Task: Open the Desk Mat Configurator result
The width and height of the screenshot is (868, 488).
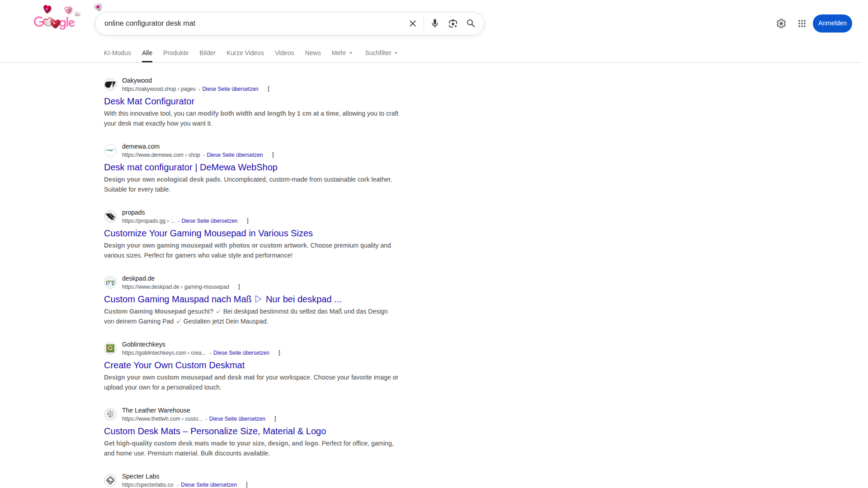Action: click(x=149, y=101)
